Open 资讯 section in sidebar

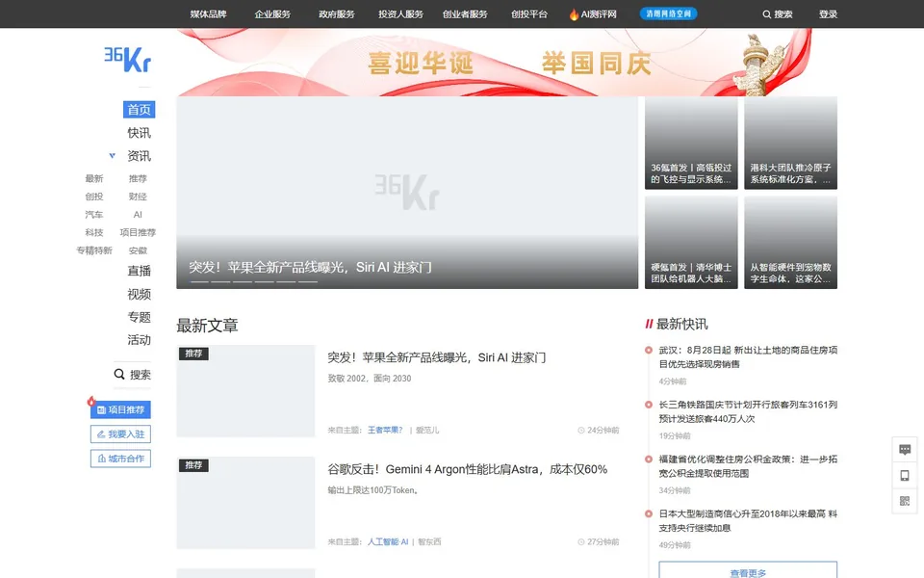click(x=139, y=156)
